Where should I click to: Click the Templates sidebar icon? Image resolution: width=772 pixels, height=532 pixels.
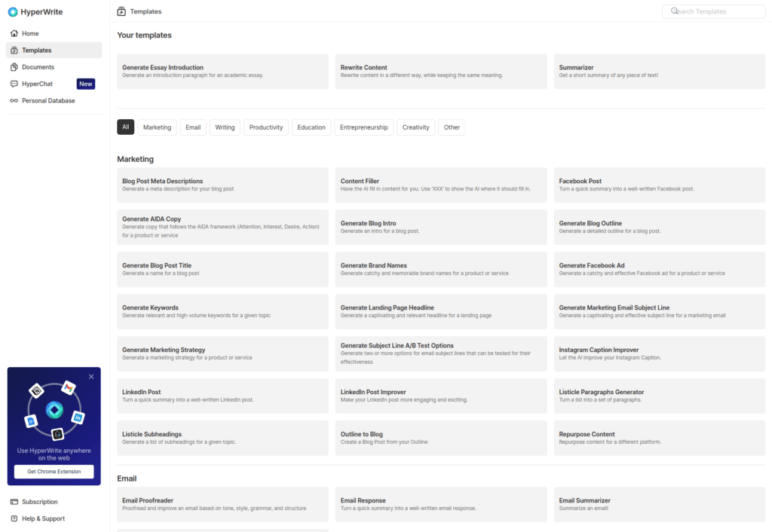click(x=14, y=50)
